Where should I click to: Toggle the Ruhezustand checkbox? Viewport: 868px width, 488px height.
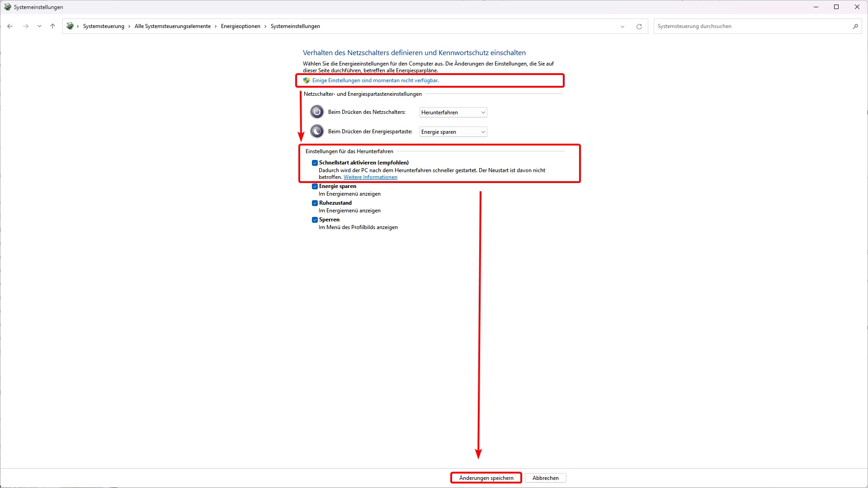coord(315,203)
